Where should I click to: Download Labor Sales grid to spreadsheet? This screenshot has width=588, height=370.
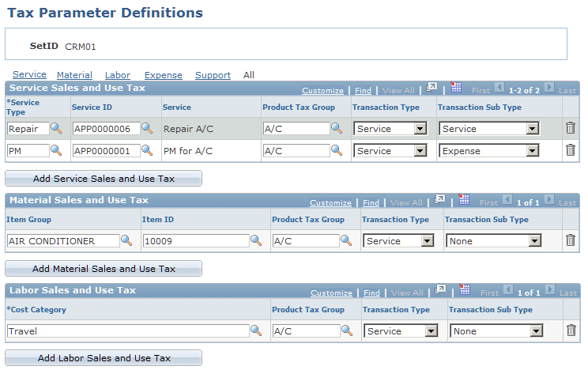465,289
